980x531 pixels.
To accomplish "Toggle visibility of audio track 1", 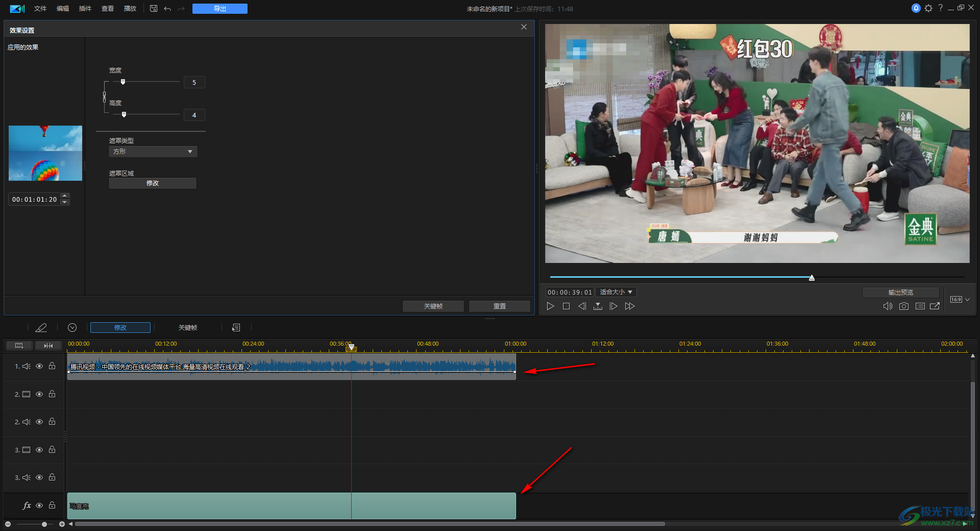I will [39, 366].
